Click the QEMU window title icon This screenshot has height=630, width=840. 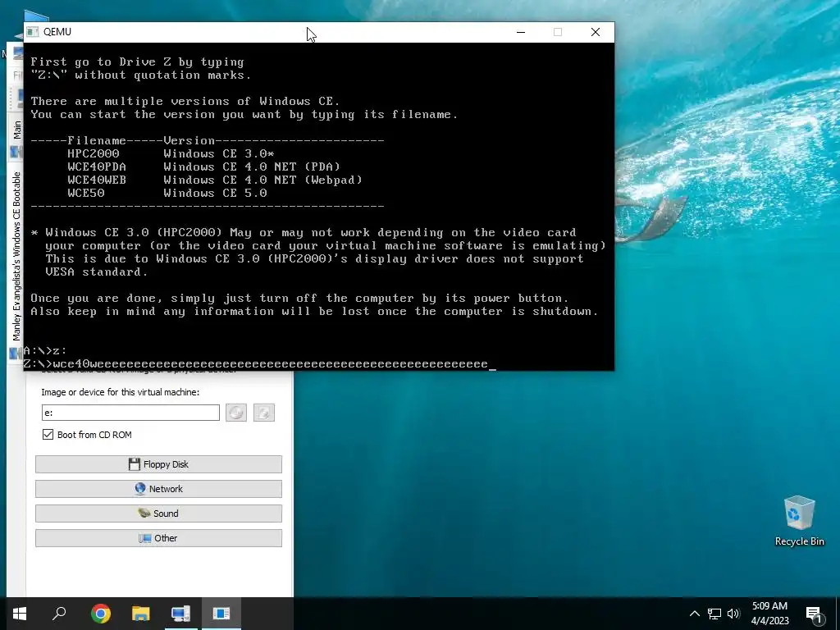coord(33,32)
